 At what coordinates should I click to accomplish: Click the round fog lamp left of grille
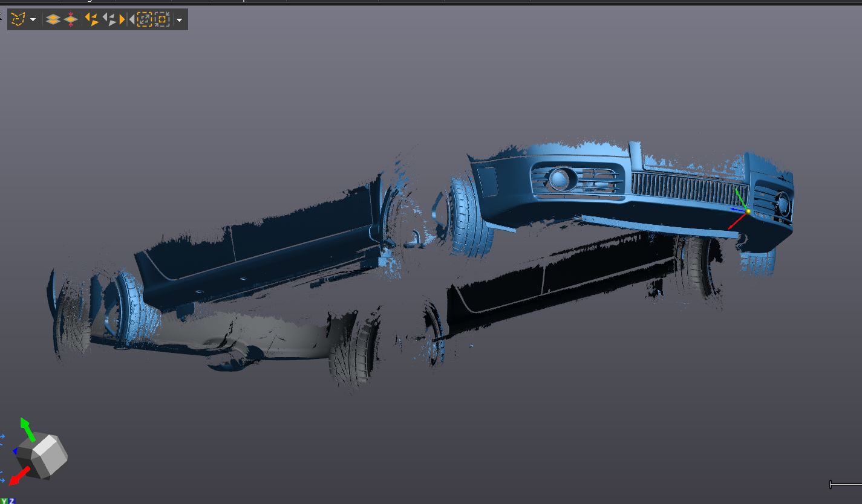click(x=561, y=178)
